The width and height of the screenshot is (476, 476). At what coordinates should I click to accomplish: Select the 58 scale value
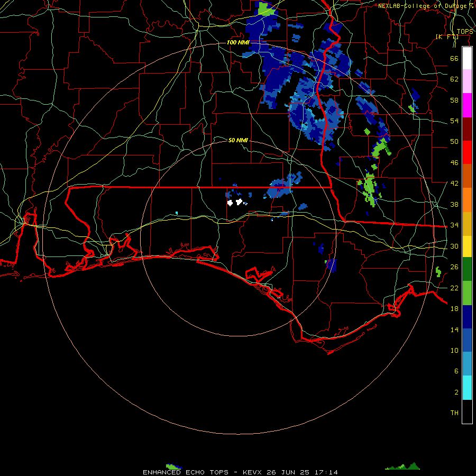coord(454,100)
